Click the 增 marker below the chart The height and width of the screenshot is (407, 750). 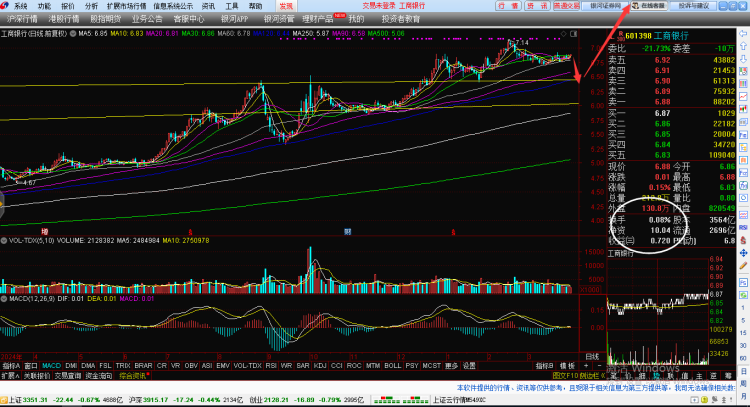click(x=45, y=232)
